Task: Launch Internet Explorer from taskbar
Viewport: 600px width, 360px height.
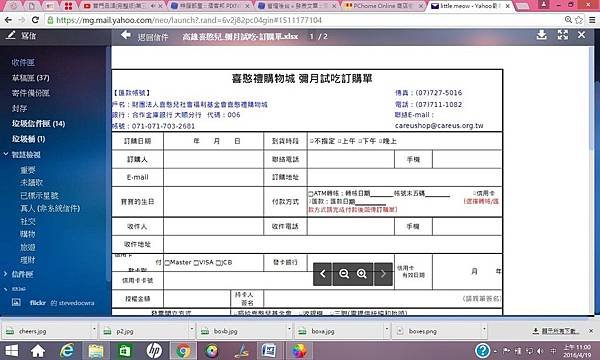Action: (67, 350)
